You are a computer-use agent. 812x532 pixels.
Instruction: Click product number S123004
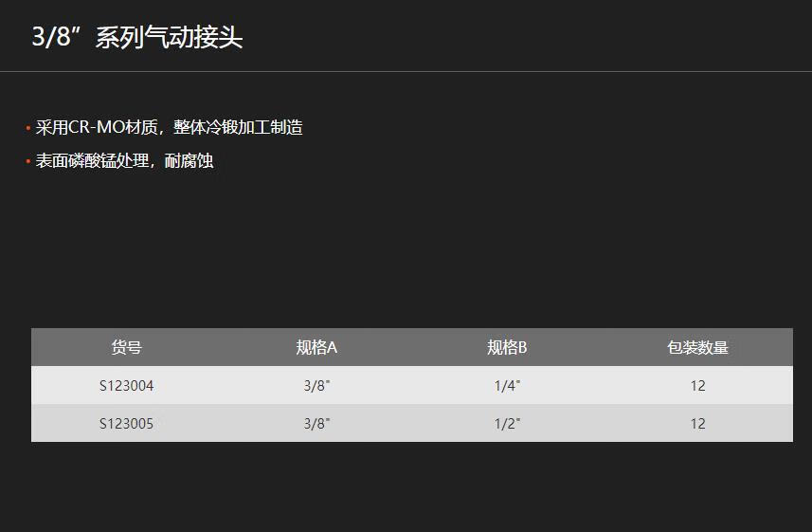126,386
